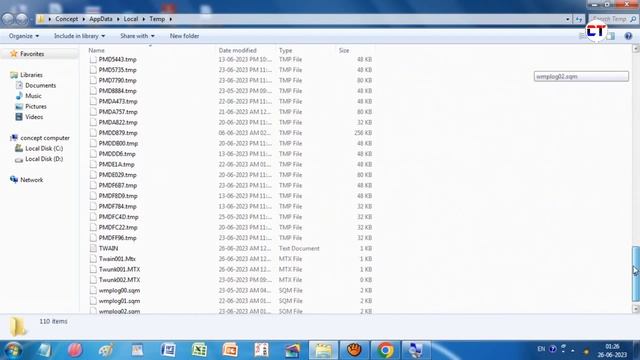
Task: Click the scrollbar down arrow
Action: pos(636,309)
